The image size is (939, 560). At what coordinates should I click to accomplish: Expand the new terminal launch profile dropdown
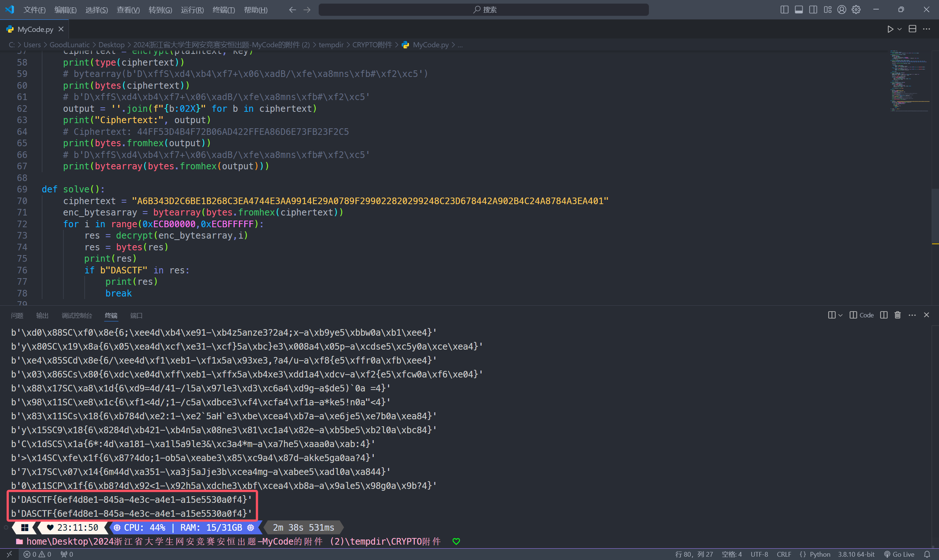[840, 315]
